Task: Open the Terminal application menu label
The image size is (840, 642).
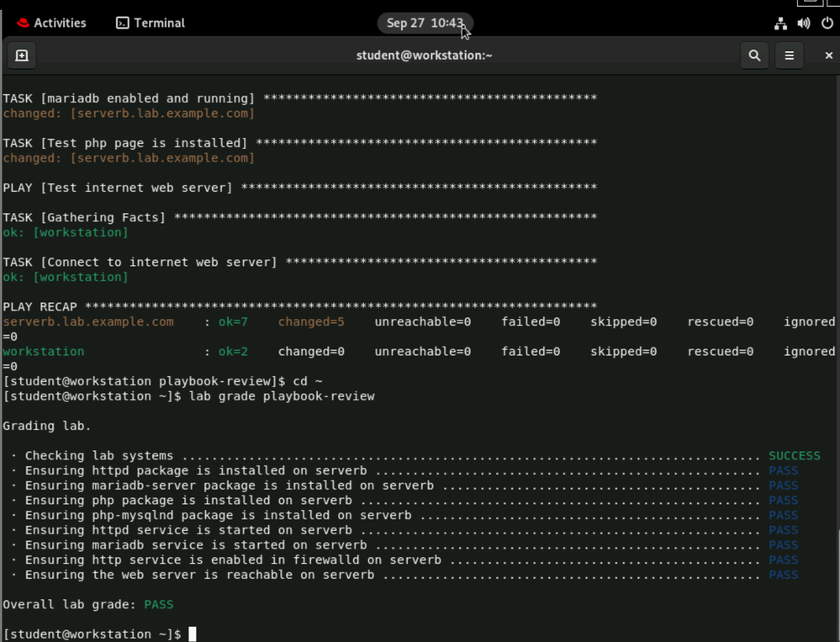Action: (159, 23)
